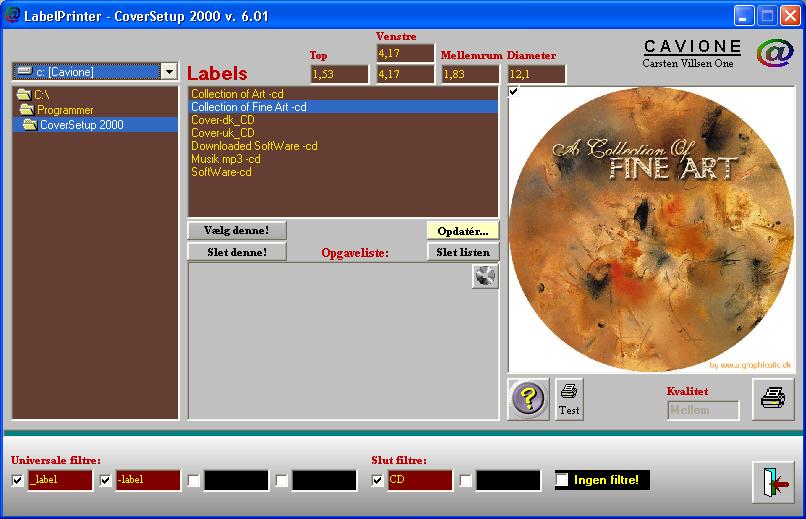Screen dimensions: 806x519
Task: Click the Mellemrum field 1,83
Action: tap(470, 74)
